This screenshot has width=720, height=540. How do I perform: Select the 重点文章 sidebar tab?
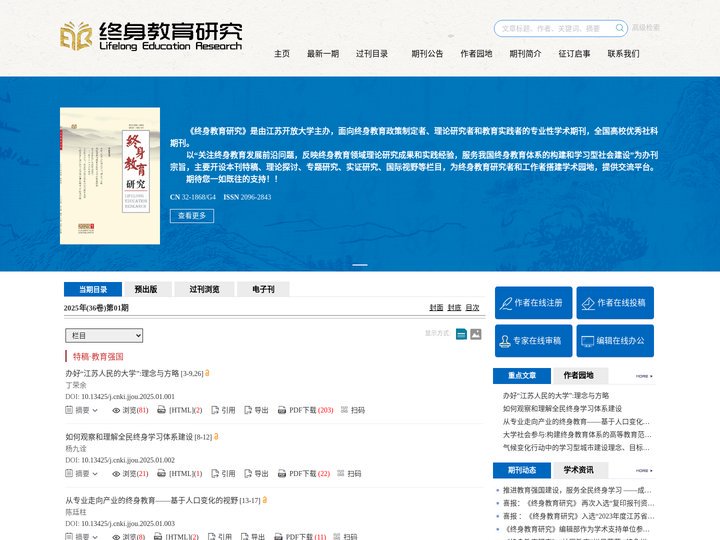click(522, 375)
